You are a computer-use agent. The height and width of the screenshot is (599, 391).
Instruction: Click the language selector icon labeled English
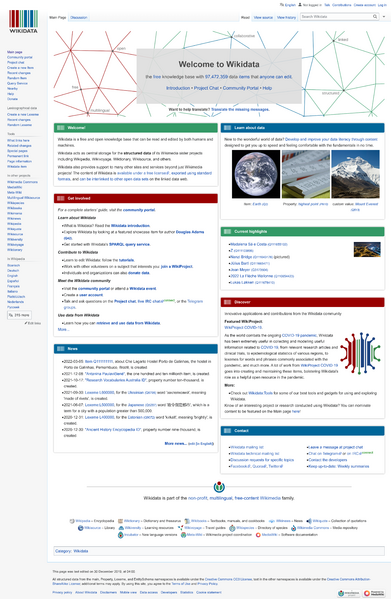tap(282, 5)
